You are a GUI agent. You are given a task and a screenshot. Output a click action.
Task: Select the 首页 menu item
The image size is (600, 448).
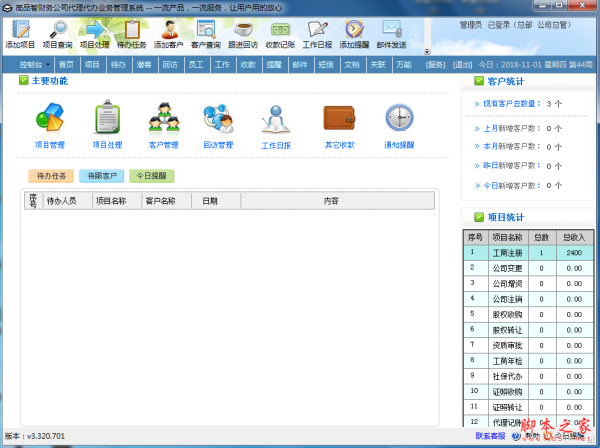[66, 65]
